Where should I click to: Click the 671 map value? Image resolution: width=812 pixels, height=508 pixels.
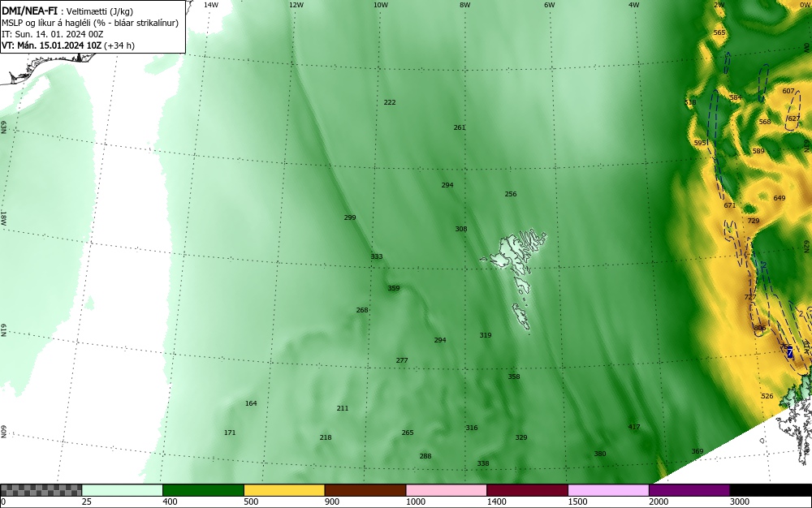pos(730,205)
